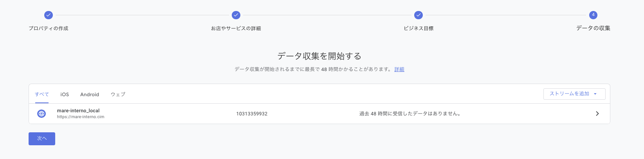Click the ビジネス目標 step checkmark icon
The width and height of the screenshot is (644, 159).
click(419, 15)
